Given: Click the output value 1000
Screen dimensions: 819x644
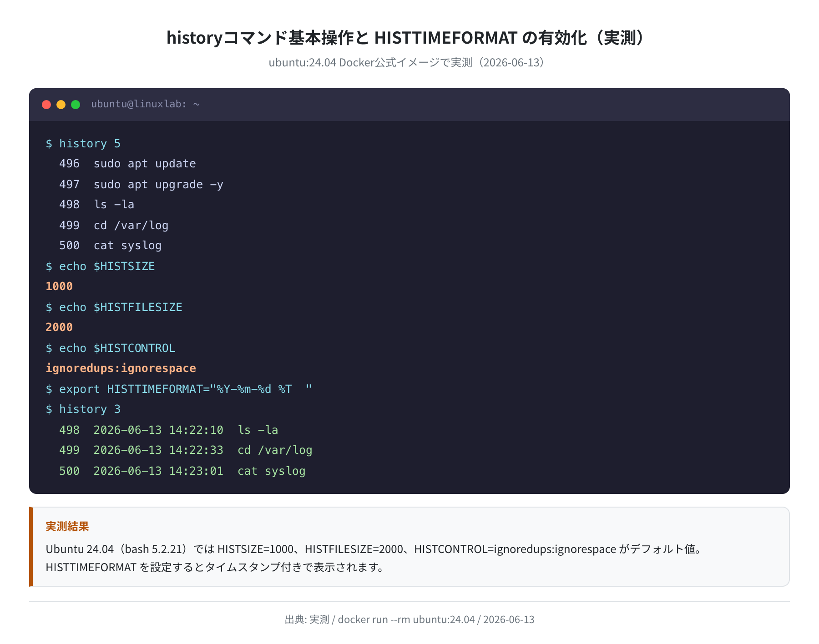Looking at the screenshot, I should tap(59, 287).
